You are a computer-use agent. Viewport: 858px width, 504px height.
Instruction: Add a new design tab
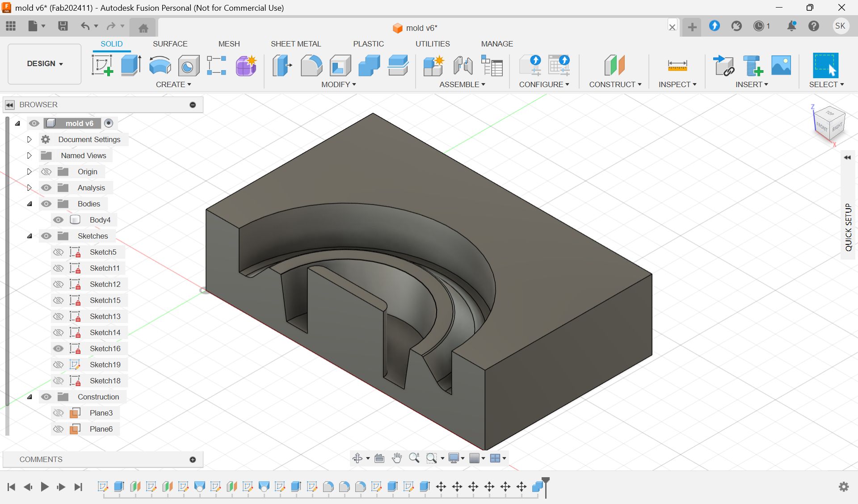tap(692, 27)
